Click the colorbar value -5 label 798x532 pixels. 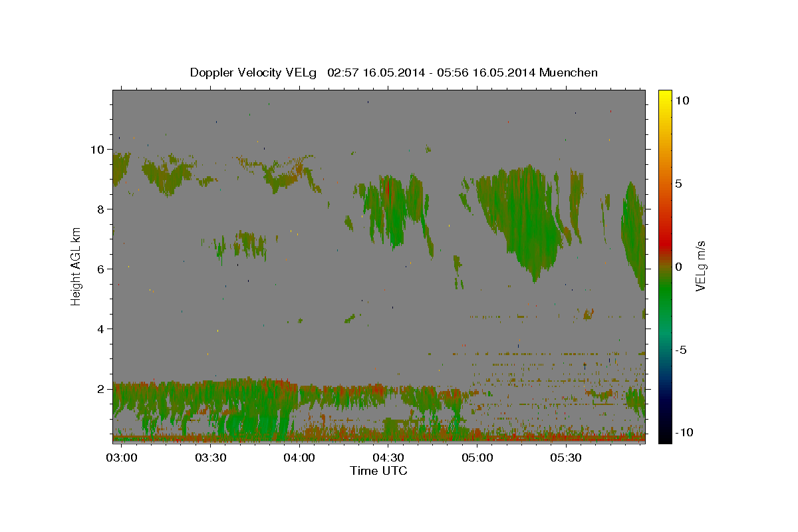tap(682, 350)
